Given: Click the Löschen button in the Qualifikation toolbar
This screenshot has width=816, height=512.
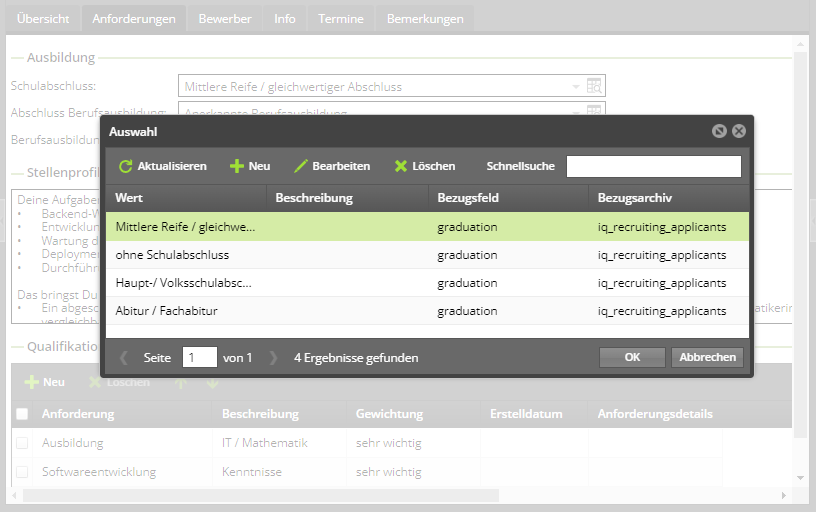Looking at the screenshot, I should [x=120, y=382].
